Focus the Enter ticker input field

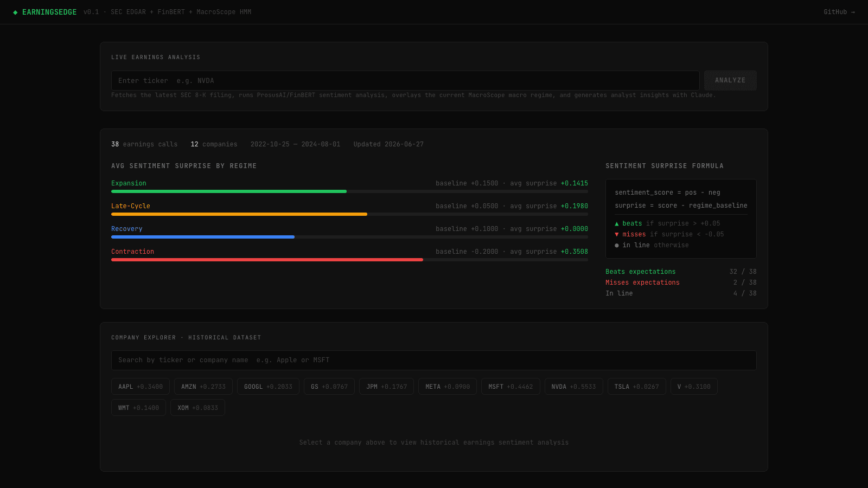coord(405,80)
